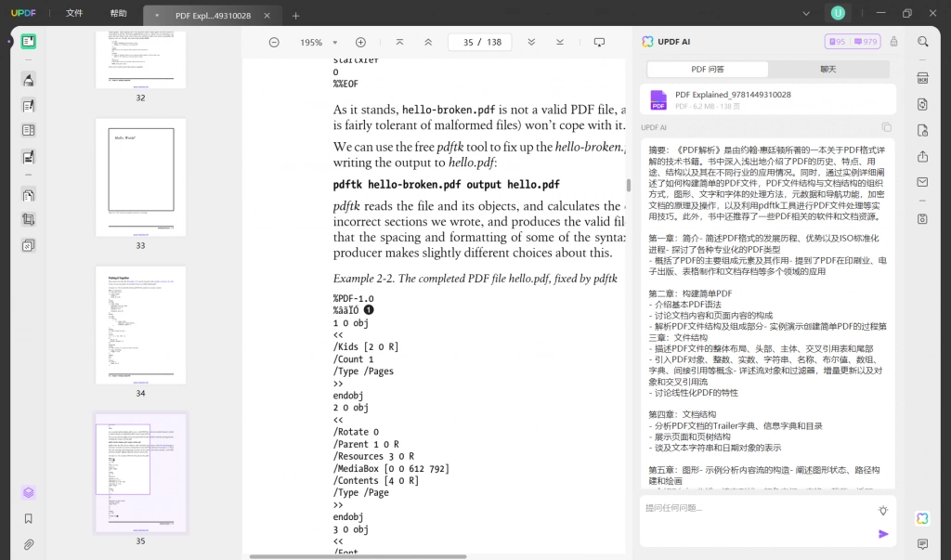Click the page number input field
Screen dimensions: 951x560
479,42
